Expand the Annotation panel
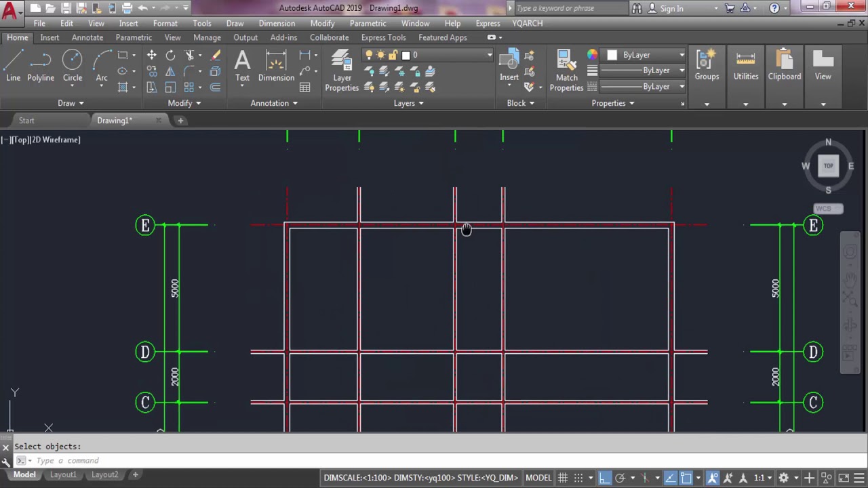Screen dimensions: 868x488 click(x=274, y=103)
